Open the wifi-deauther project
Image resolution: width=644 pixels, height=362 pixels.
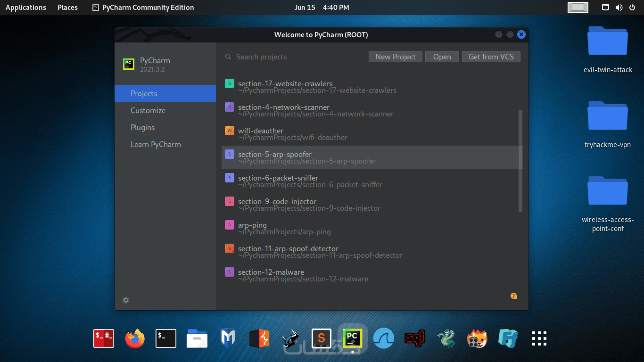coord(372,134)
